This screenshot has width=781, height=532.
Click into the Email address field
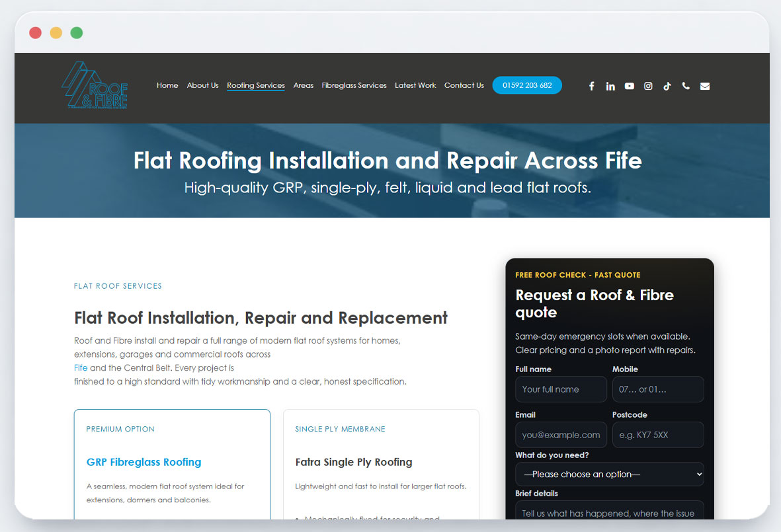561,435
